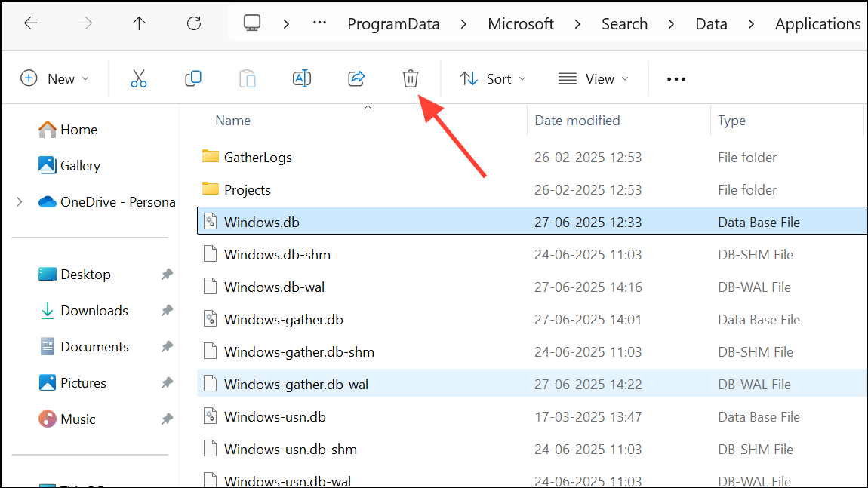Open the View layout dropdown
The height and width of the screenshot is (488, 868).
coord(594,78)
